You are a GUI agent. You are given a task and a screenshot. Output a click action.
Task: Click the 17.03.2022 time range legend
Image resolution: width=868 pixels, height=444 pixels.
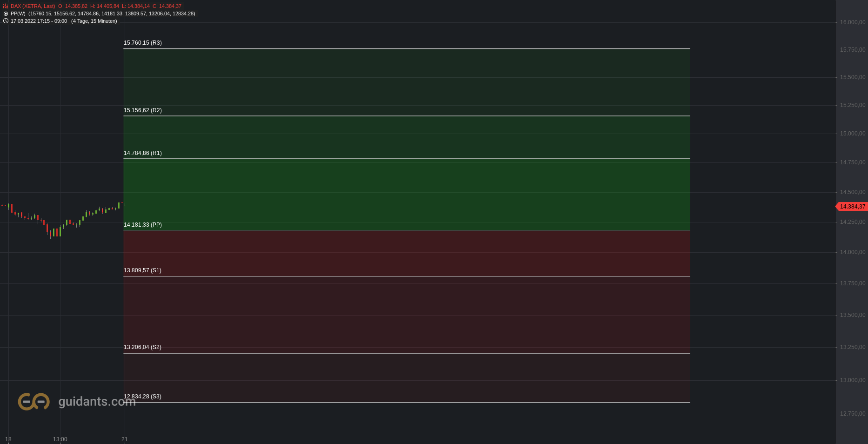(64, 21)
